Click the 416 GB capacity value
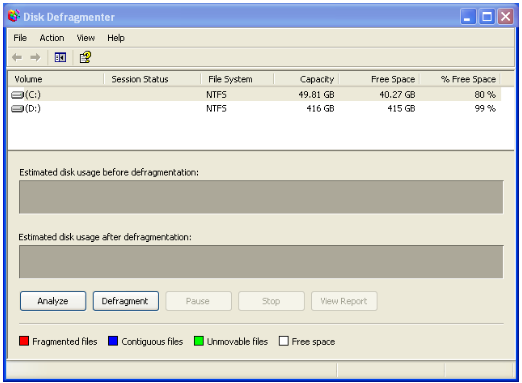Screen dimensions: 522x383 320,109
